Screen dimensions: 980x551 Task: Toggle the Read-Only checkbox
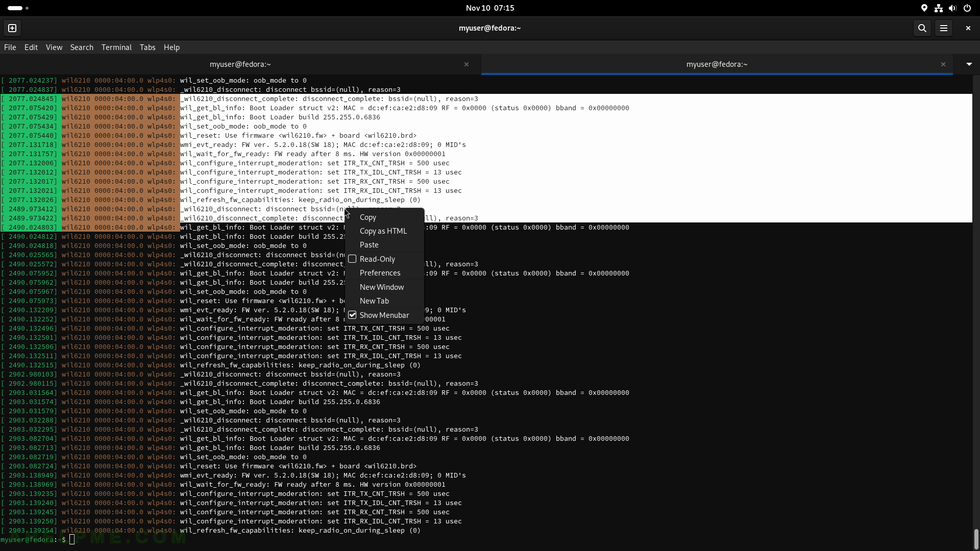click(x=352, y=259)
